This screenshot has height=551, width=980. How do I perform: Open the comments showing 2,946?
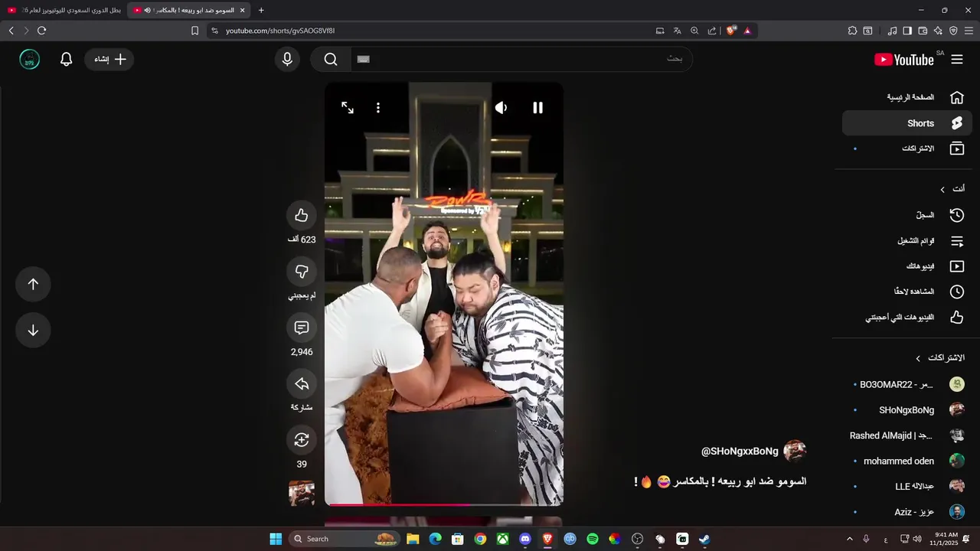tap(302, 328)
